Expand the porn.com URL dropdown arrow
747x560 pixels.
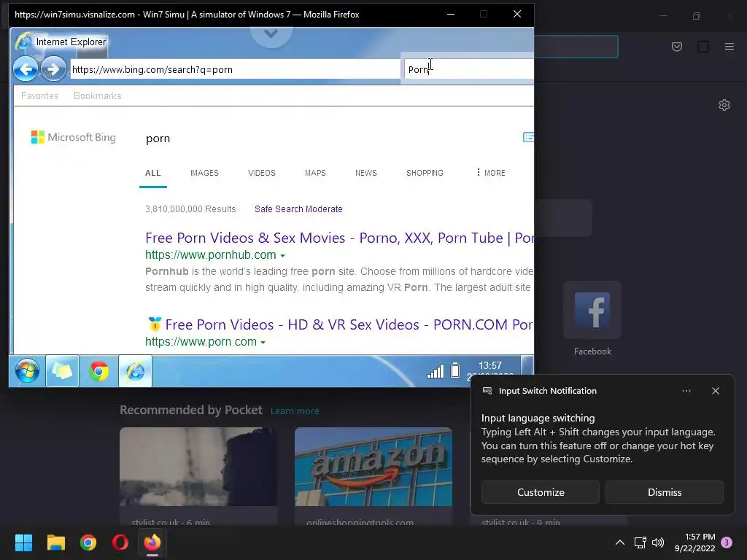[263, 343]
